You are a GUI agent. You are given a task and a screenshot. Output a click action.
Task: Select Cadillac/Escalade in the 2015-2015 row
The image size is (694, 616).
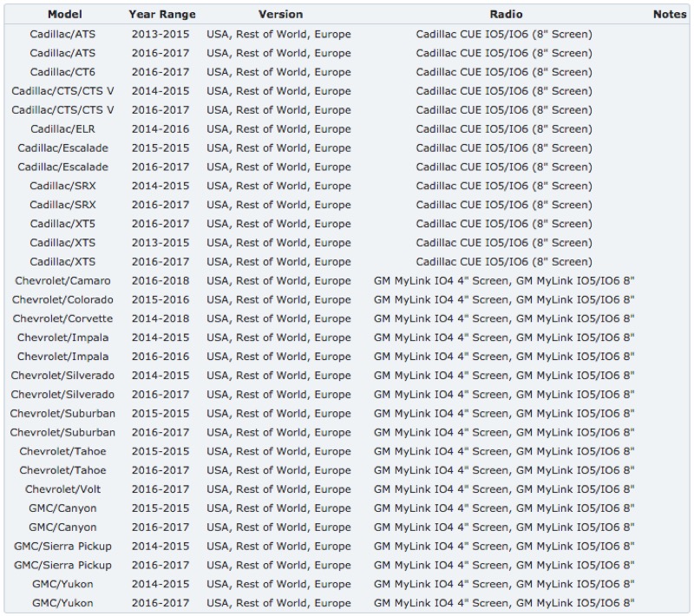62,148
